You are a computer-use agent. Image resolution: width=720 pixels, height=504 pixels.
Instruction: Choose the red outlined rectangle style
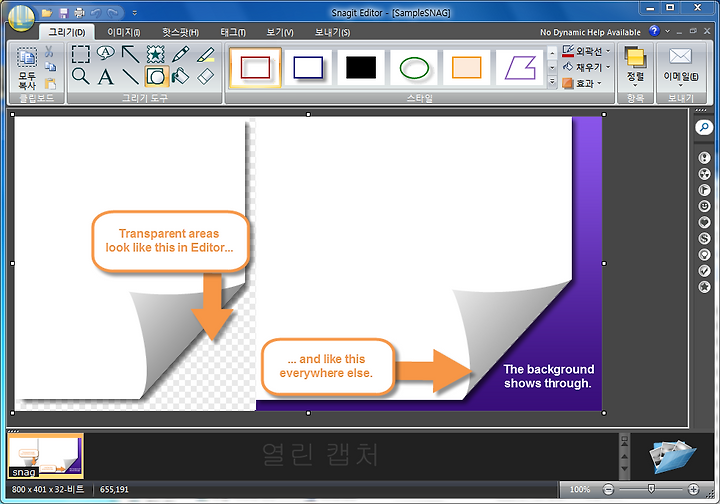(x=255, y=67)
